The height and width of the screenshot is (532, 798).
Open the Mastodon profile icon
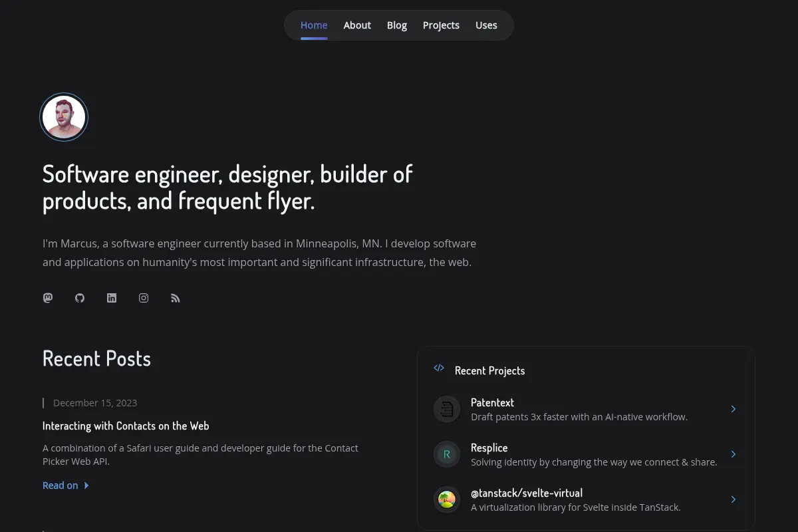point(48,298)
